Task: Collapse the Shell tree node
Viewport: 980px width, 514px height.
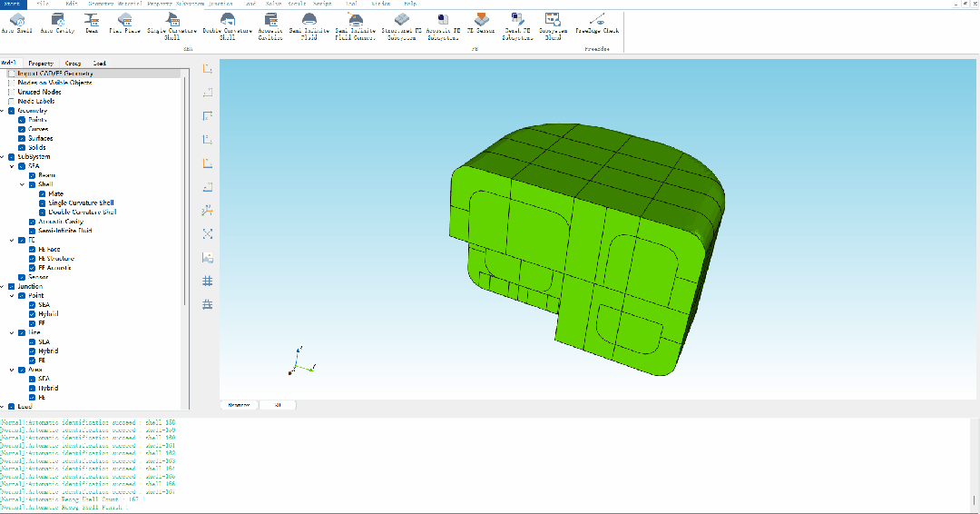Action: coord(23,184)
